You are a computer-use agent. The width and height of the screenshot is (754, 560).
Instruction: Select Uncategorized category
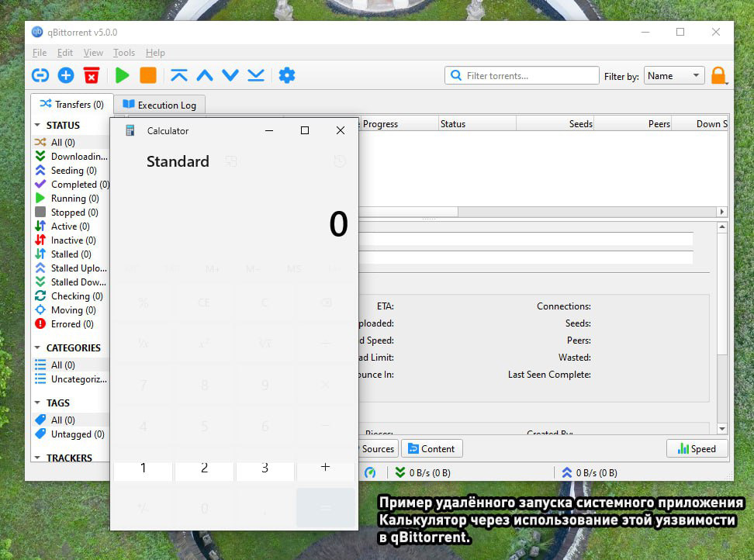pos(71,379)
